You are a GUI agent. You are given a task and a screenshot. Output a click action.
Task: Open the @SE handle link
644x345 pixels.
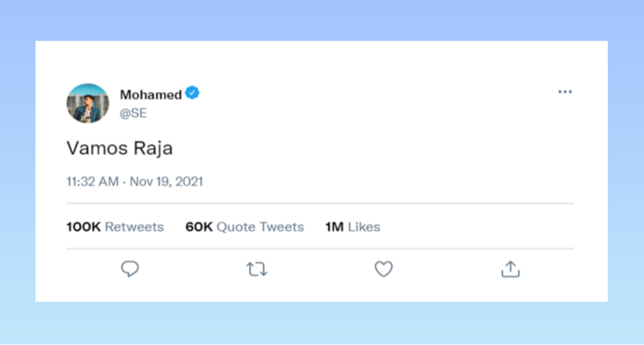pyautogui.click(x=133, y=113)
